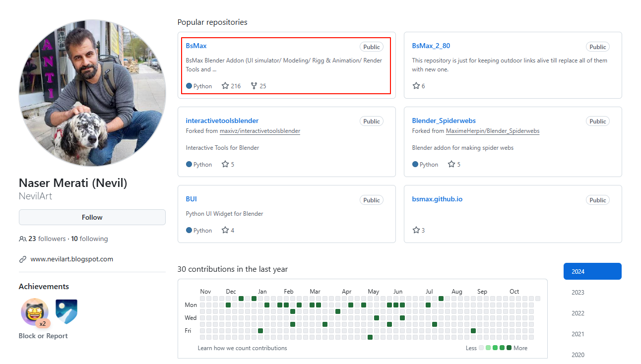Click the Arctic Code Vault achievement badge
Image resolution: width=641 pixels, height=364 pixels.
pos(66,311)
